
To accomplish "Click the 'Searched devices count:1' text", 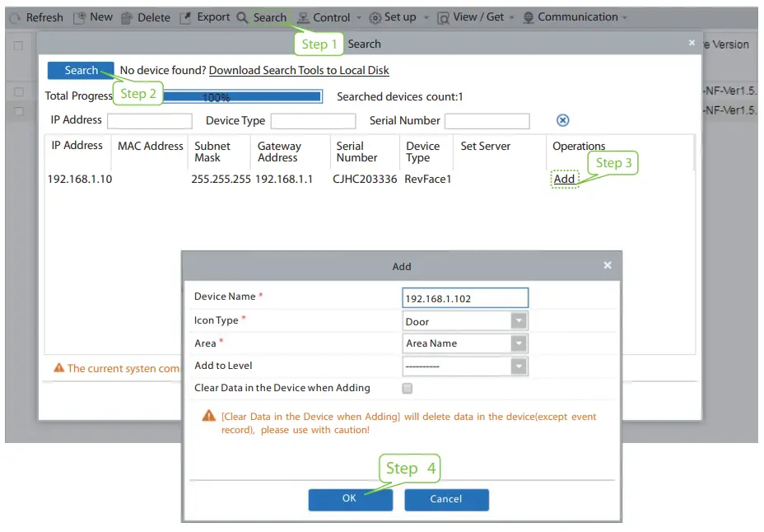I will coord(399,96).
